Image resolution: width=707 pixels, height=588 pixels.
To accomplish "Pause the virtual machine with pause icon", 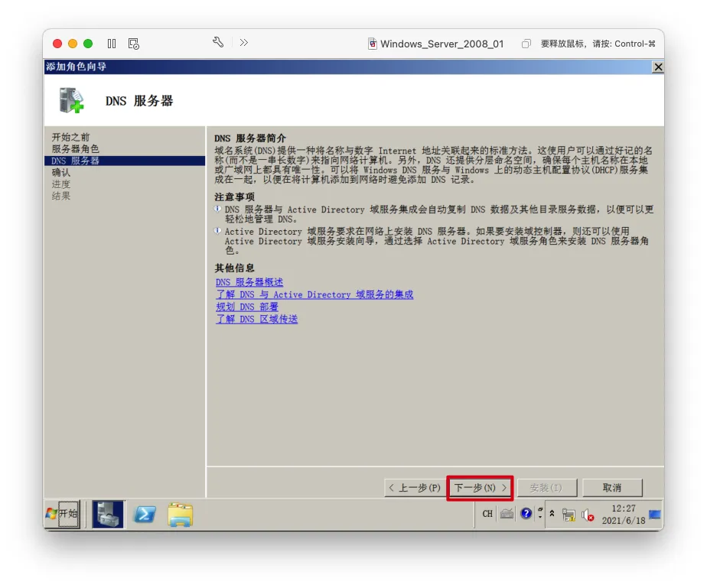I will click(112, 44).
